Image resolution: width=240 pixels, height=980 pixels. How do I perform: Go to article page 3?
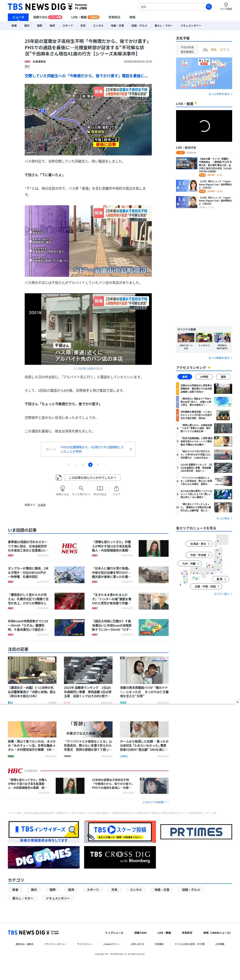click(83, 464)
